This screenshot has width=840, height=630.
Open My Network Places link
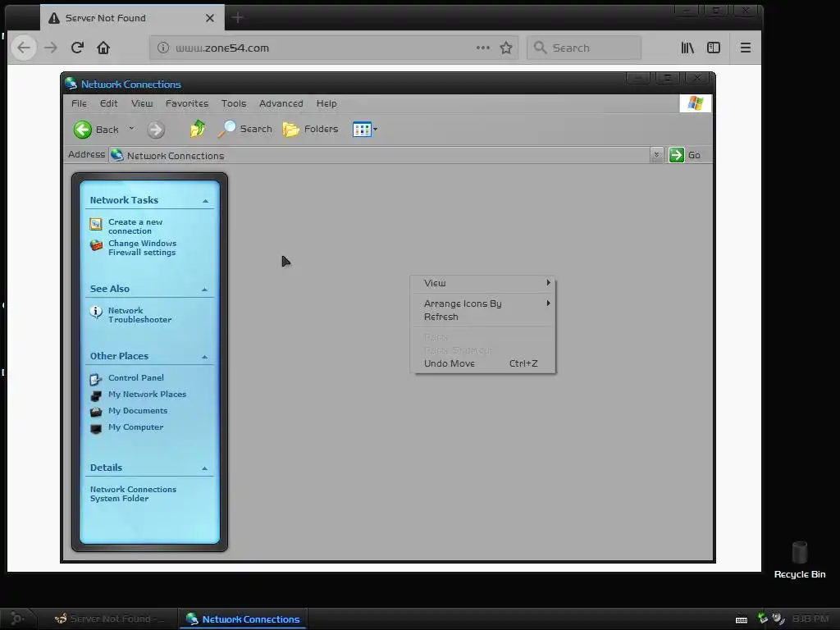coord(148,395)
